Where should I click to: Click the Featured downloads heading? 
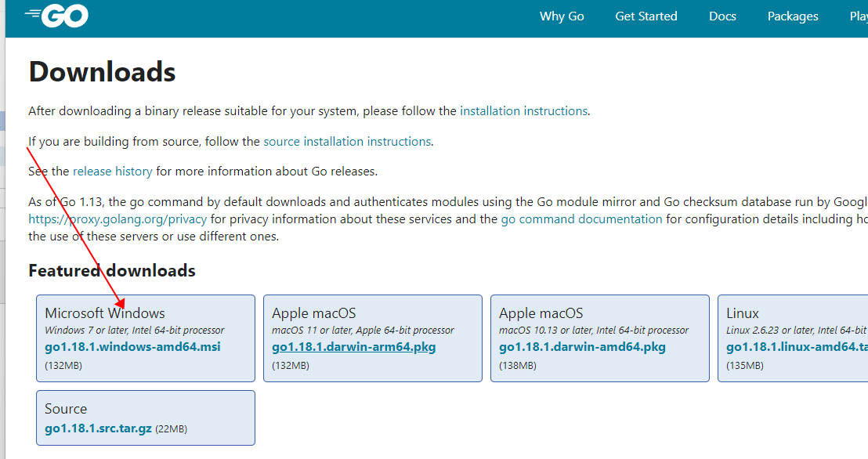[x=112, y=271]
